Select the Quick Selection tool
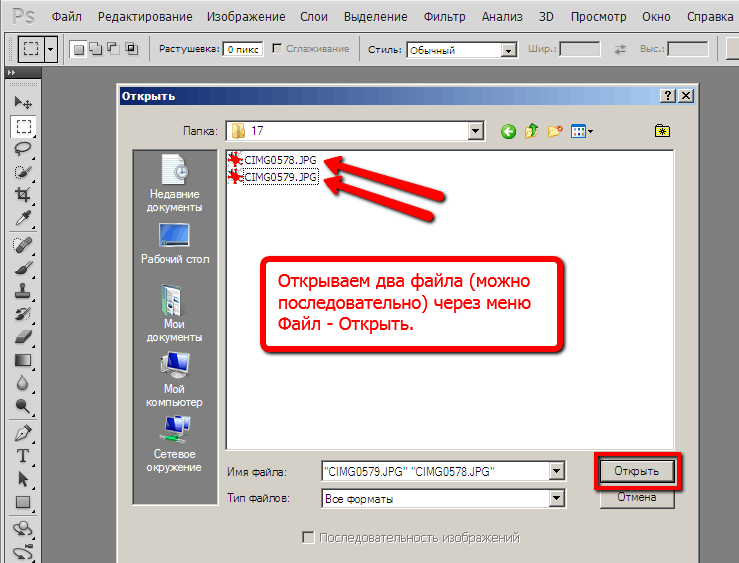 pos(23,172)
